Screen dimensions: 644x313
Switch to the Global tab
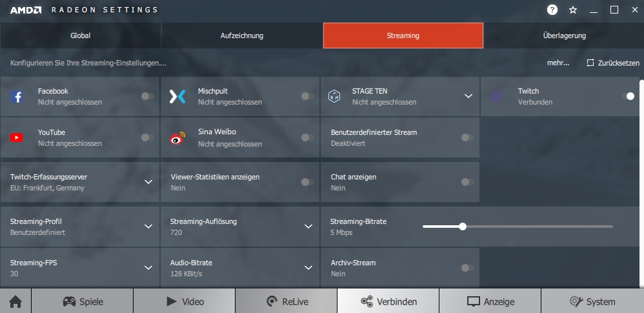pos(81,35)
